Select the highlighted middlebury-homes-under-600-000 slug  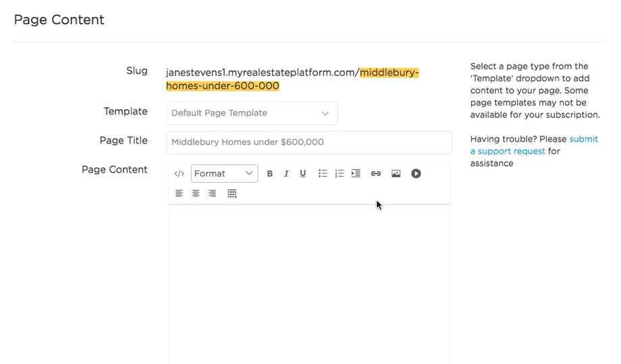[x=292, y=79]
